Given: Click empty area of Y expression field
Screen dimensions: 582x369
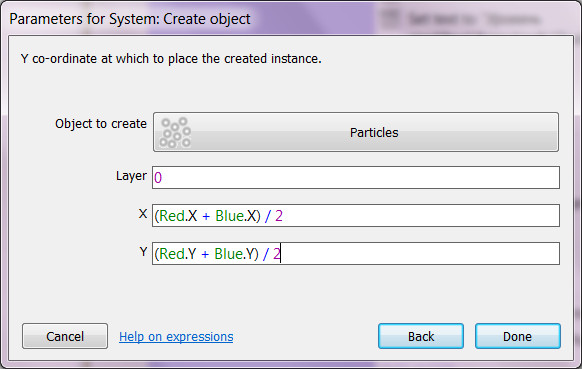Looking at the screenshot, I should pos(419,254).
